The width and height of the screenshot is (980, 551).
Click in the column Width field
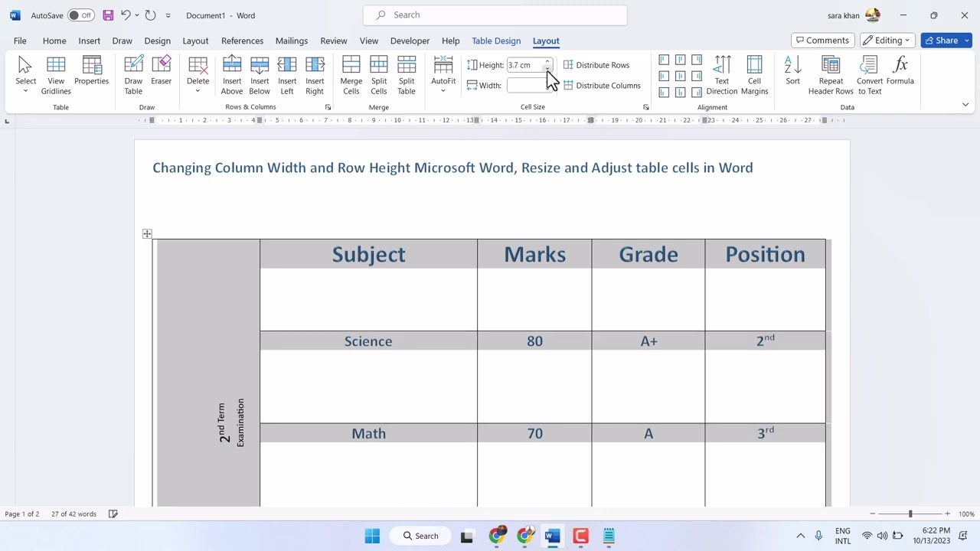coord(524,86)
